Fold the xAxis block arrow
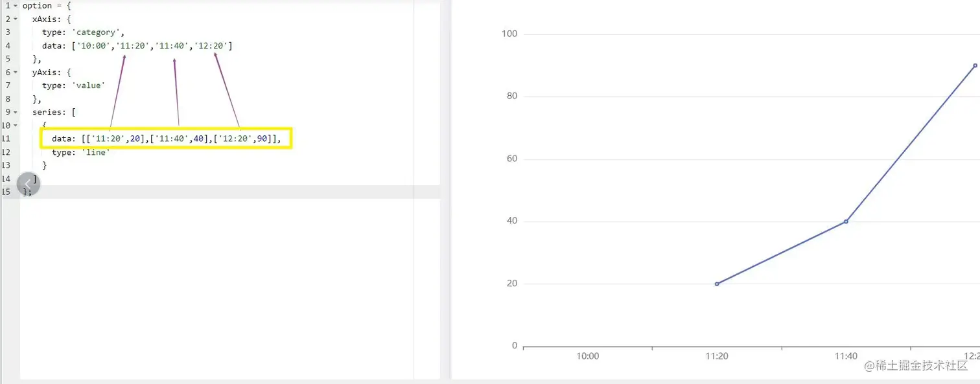Viewport: 980px width, 384px height. coord(16,19)
